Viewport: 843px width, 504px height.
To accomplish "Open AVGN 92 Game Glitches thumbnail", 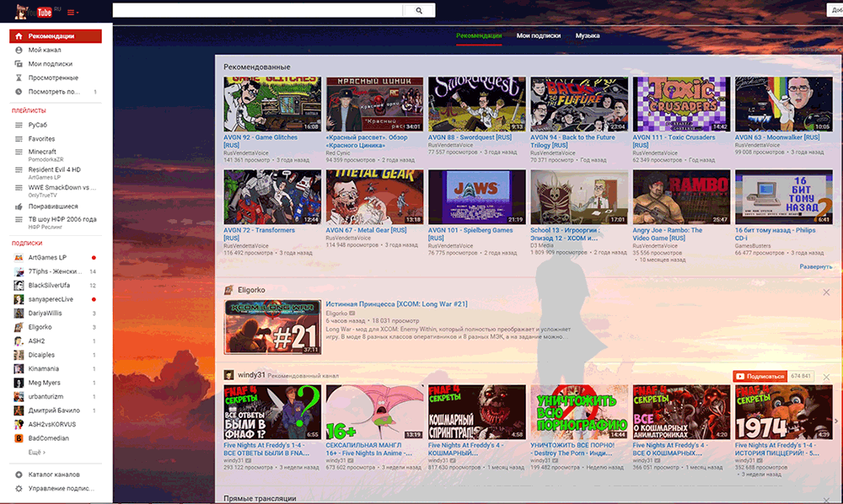I will point(272,104).
